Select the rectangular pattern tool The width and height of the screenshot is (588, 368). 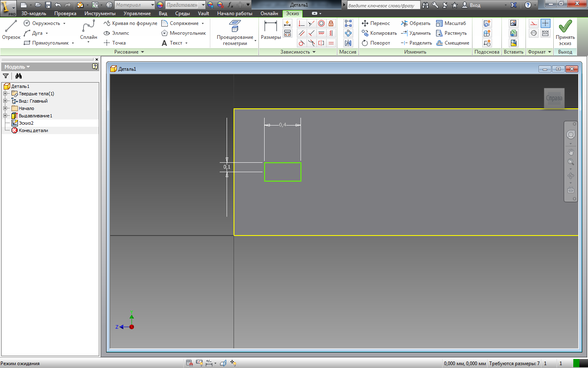tap(348, 23)
